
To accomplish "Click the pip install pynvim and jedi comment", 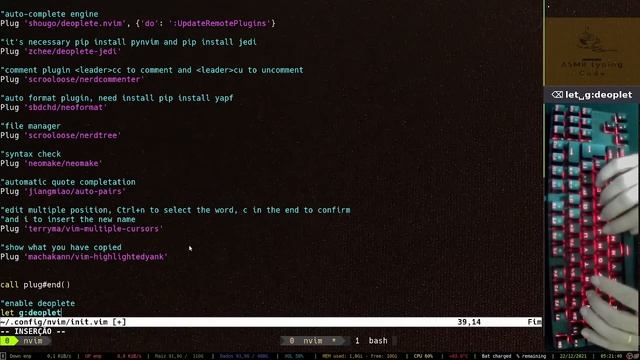I will coord(128,42).
